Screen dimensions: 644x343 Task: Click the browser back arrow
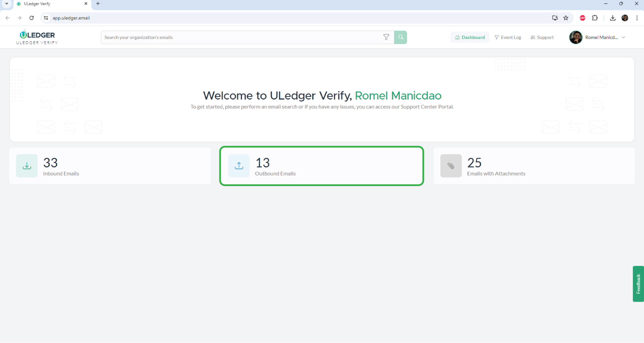click(x=7, y=18)
